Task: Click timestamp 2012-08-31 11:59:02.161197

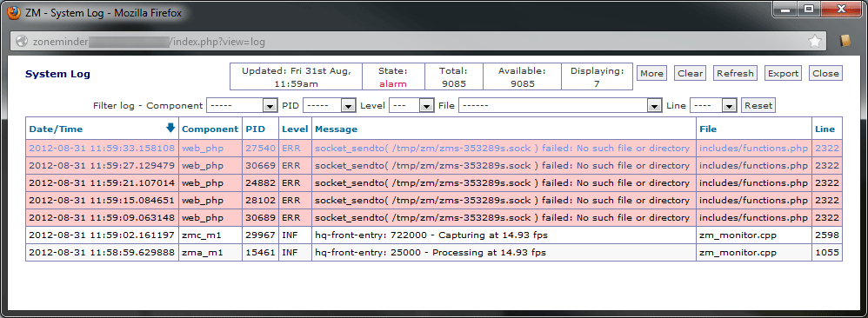Action: pyautogui.click(x=102, y=235)
